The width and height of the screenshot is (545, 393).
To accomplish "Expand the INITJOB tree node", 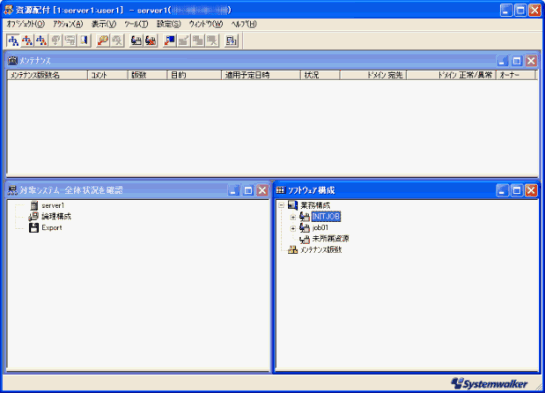I will 293,217.
